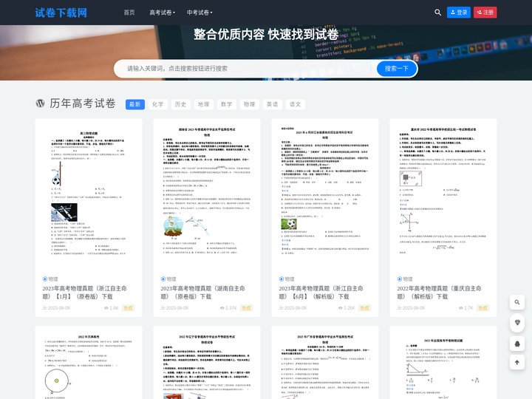532x399 pixels.
Task: Expand the 中考试卷 dropdown menu
Action: [199, 13]
